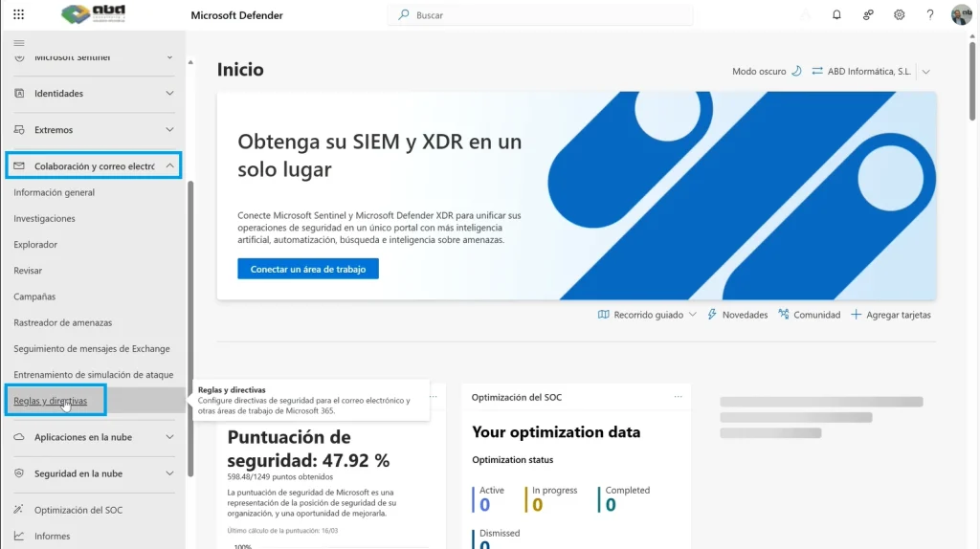Collapse the navigation hamburger menu icon

pyautogui.click(x=19, y=43)
